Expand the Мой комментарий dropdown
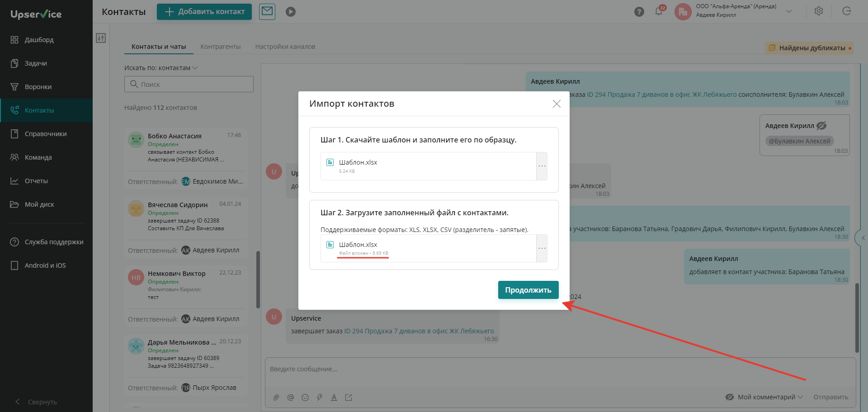Image resolution: width=868 pixels, height=412 pixels. point(764,397)
